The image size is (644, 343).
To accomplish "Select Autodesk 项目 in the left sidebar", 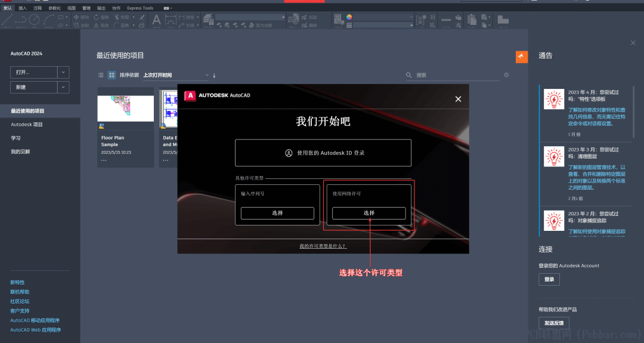I will tap(27, 125).
